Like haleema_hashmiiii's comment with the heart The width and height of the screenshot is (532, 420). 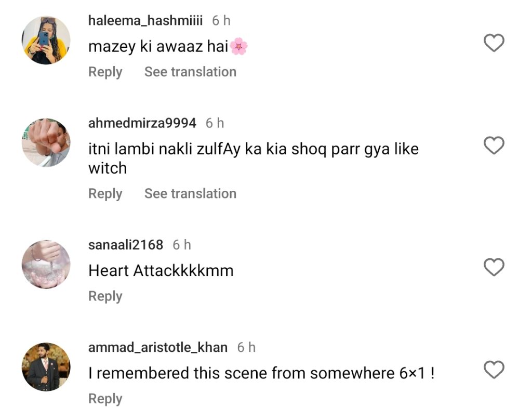pos(494,43)
